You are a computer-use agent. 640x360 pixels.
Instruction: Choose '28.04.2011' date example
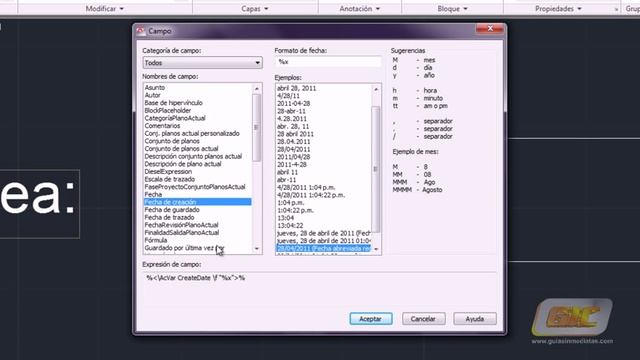[x=293, y=142]
